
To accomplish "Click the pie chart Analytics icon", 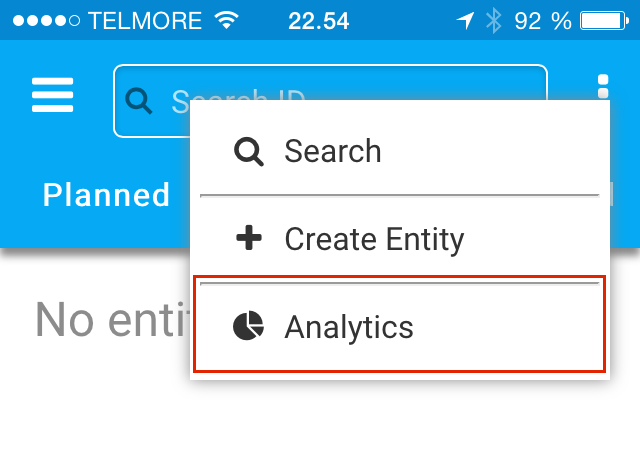I will (x=248, y=325).
